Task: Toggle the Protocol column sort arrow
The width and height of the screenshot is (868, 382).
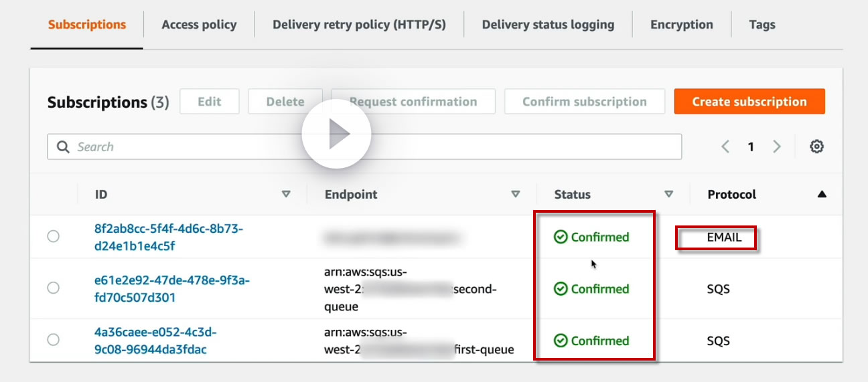Action: [822, 195]
